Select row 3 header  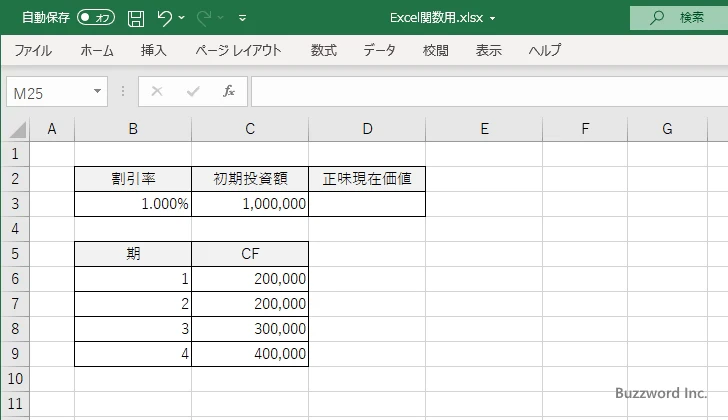point(15,204)
